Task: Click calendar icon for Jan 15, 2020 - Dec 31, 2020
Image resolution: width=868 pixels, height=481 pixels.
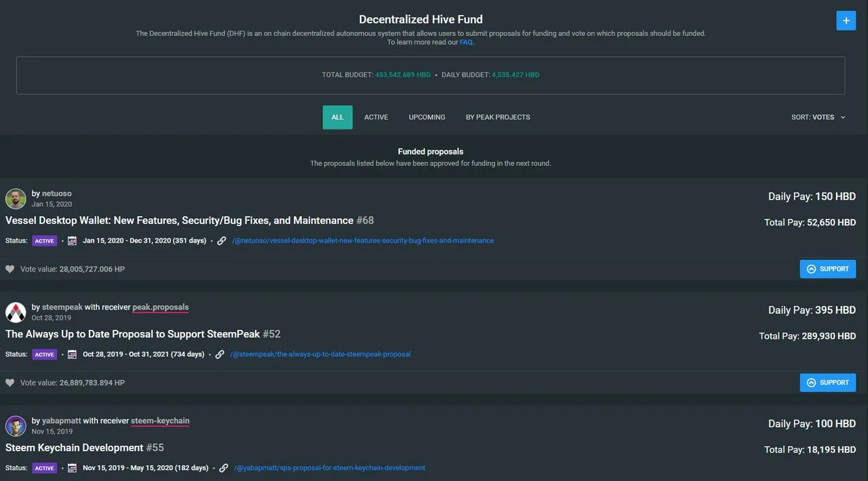Action: coord(73,240)
